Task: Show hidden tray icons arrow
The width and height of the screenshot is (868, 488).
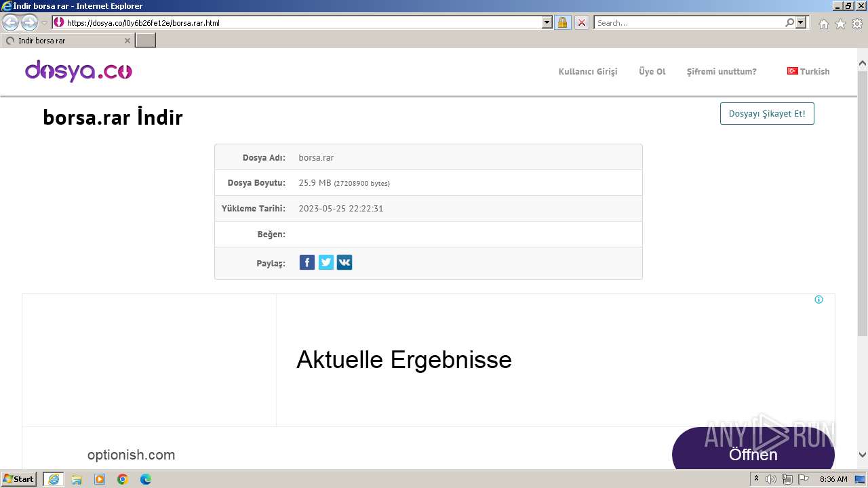Action: point(756,479)
